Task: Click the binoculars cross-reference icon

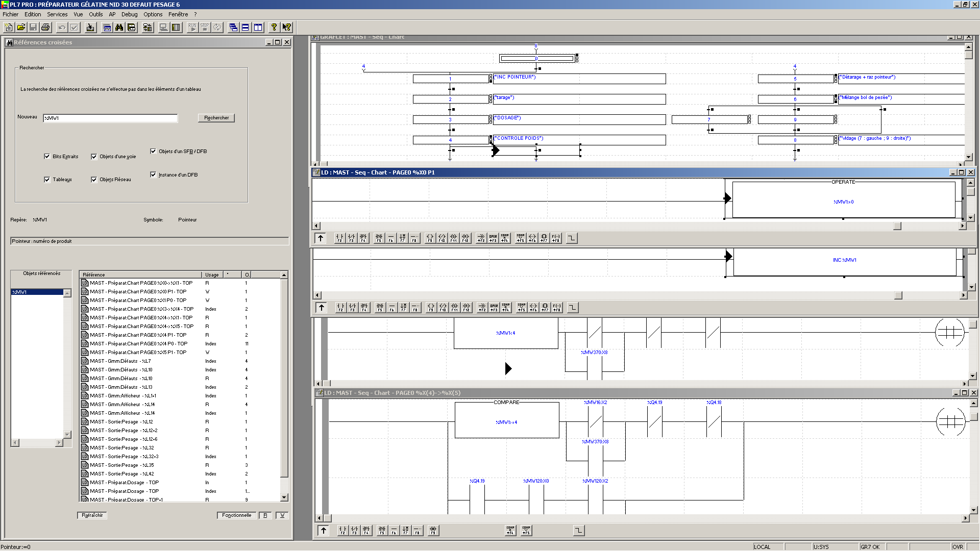Action: click(119, 27)
